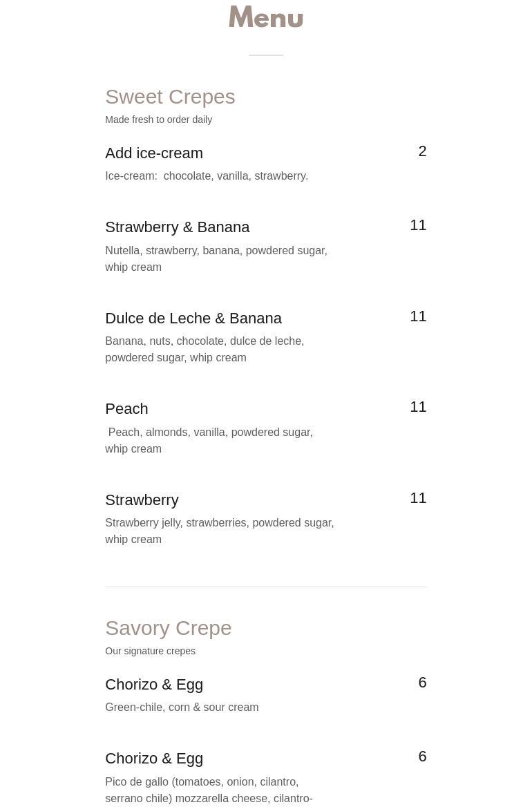Image resolution: width=532 pixels, height=807 pixels.
Task: Click the ice-cream flavors description text
Action: (207, 176)
